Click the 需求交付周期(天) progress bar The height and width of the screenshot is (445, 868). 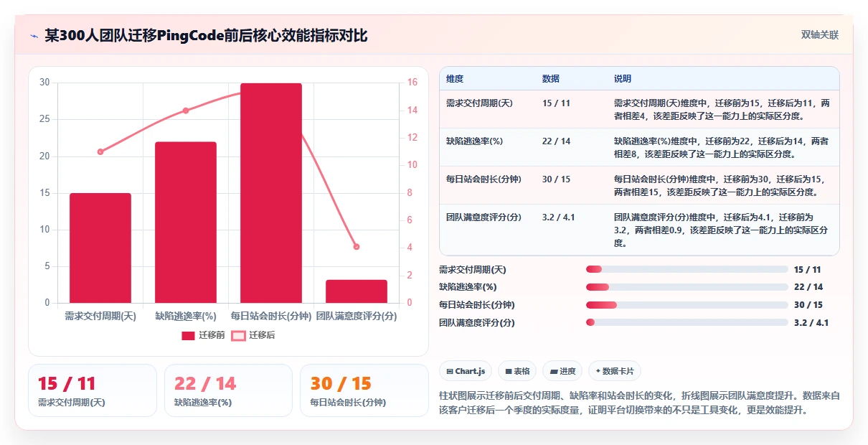(x=687, y=269)
